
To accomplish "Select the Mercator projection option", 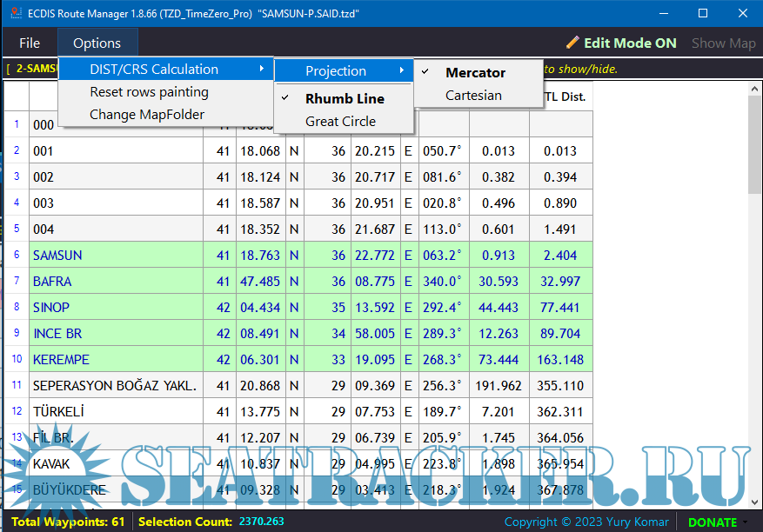I will click(475, 73).
